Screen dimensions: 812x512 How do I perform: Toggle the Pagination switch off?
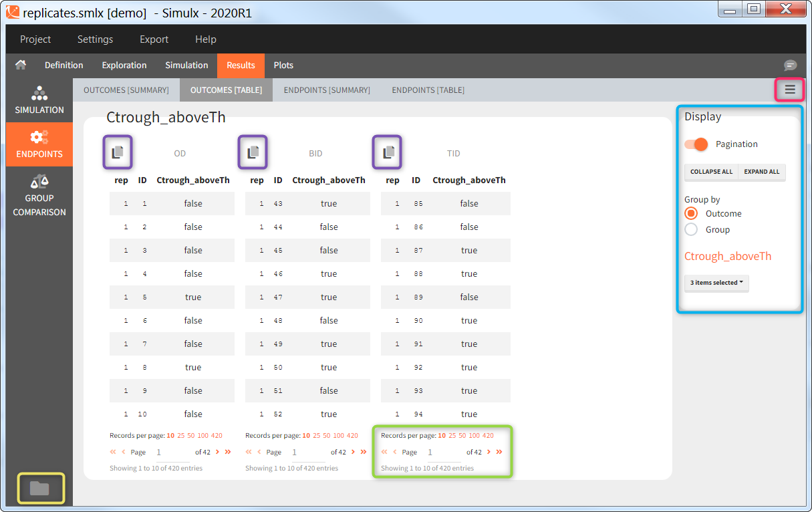[696, 144]
